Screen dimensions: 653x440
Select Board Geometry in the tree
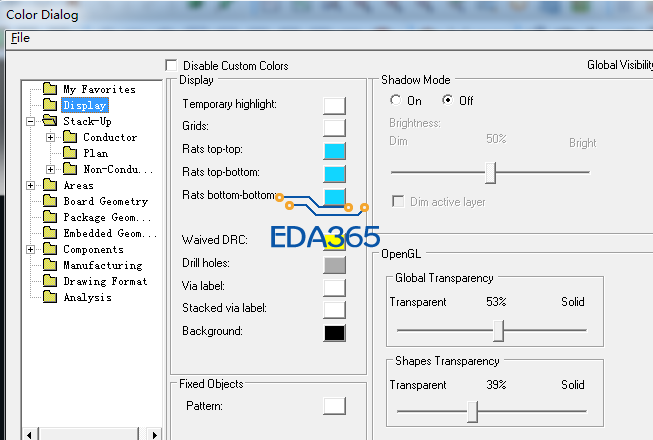[106, 201]
